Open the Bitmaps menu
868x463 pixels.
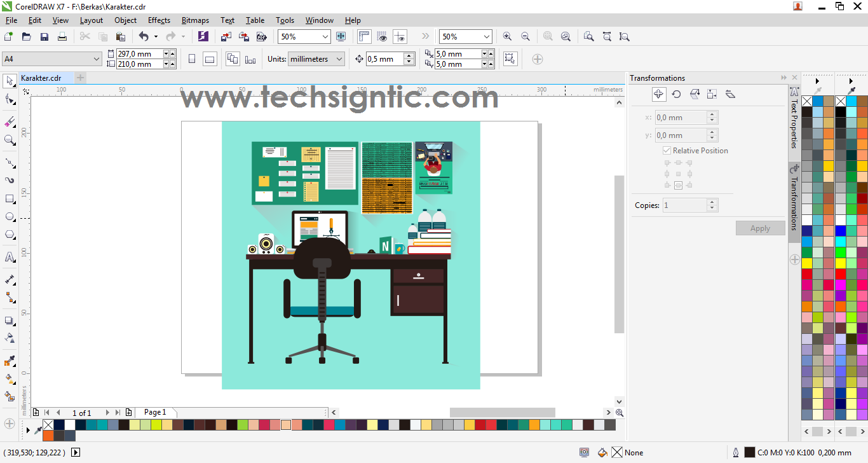[x=195, y=20]
